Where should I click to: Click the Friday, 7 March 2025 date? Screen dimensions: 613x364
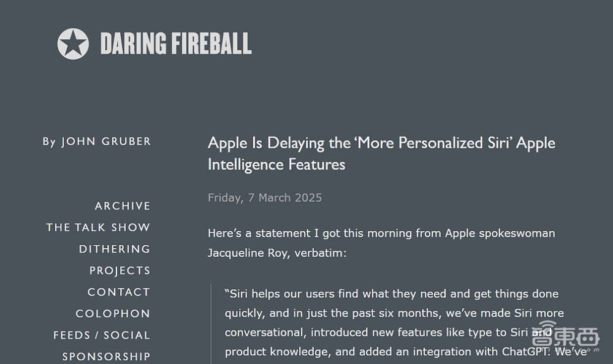tap(265, 197)
